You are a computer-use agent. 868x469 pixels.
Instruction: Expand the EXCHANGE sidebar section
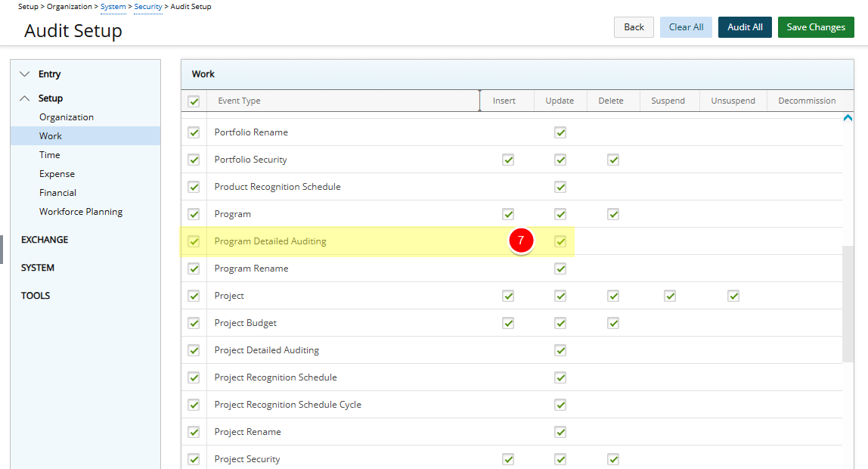click(x=45, y=240)
